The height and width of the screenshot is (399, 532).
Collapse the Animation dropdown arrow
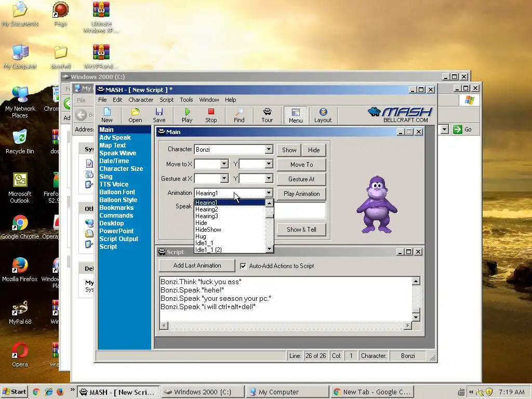click(x=269, y=193)
